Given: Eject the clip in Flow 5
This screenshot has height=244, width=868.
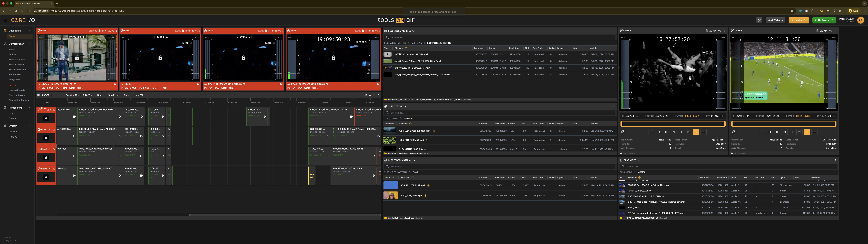Looking at the screenshot, I should (x=704, y=132).
